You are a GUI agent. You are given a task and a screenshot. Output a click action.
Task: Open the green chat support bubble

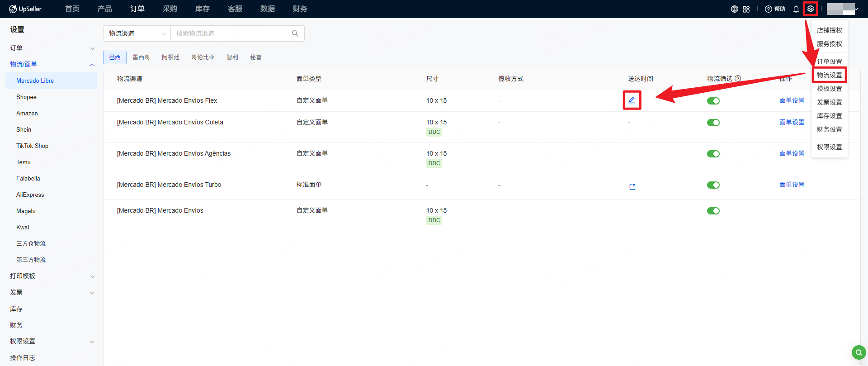[859, 352]
